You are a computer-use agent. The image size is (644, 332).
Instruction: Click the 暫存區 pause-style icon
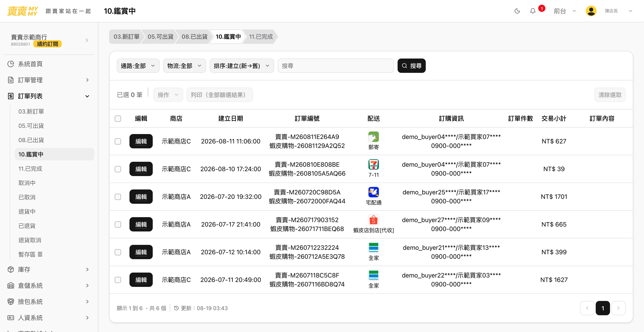tap(40, 254)
